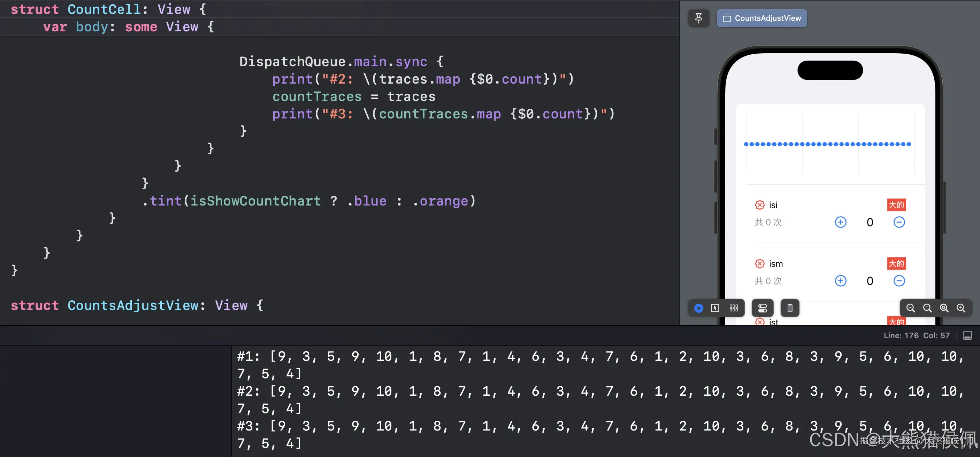Zoom preview to 100 percent
980x457 pixels.
(x=927, y=308)
